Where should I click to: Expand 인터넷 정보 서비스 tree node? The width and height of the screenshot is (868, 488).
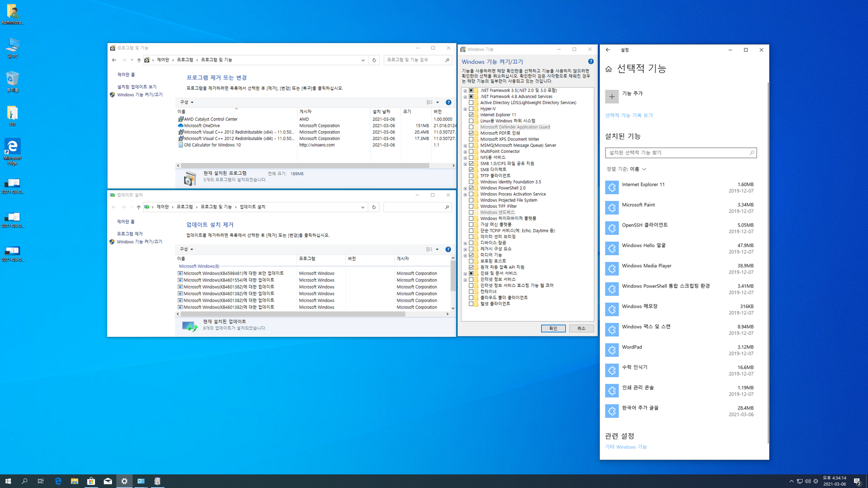(465, 279)
